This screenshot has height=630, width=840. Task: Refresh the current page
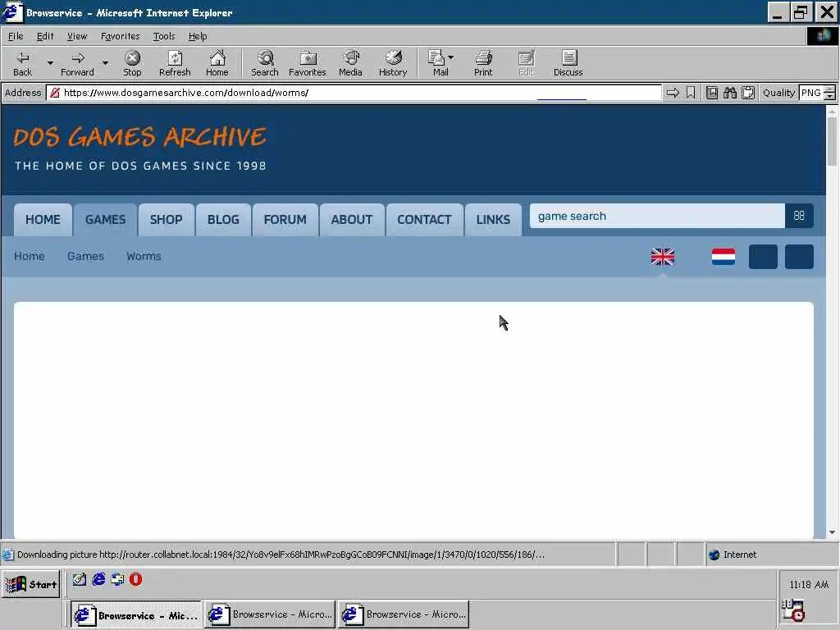pyautogui.click(x=175, y=63)
